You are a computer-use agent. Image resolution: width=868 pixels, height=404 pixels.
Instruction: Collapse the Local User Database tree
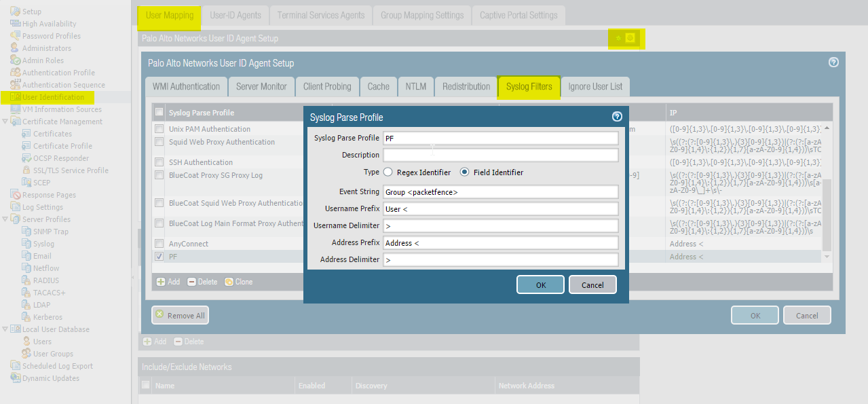[7, 329]
